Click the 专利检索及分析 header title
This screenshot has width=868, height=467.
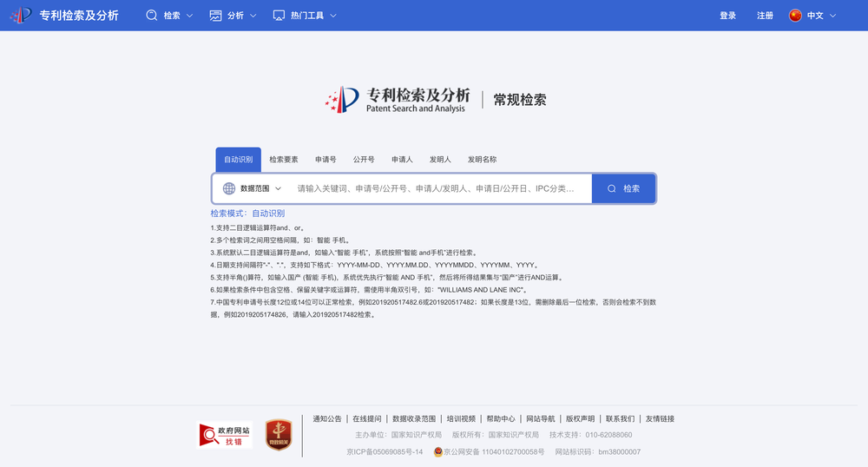click(79, 16)
